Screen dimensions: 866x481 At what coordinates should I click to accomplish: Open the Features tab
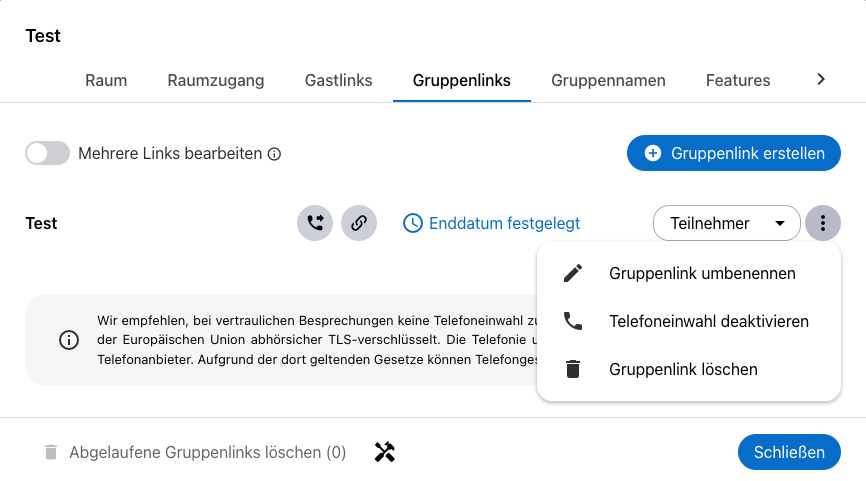(738, 80)
